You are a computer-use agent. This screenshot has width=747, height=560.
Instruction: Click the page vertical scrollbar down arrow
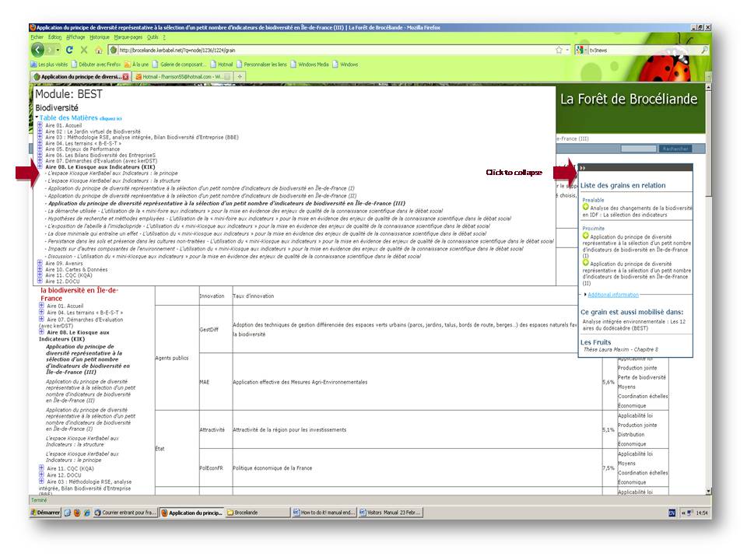point(708,491)
